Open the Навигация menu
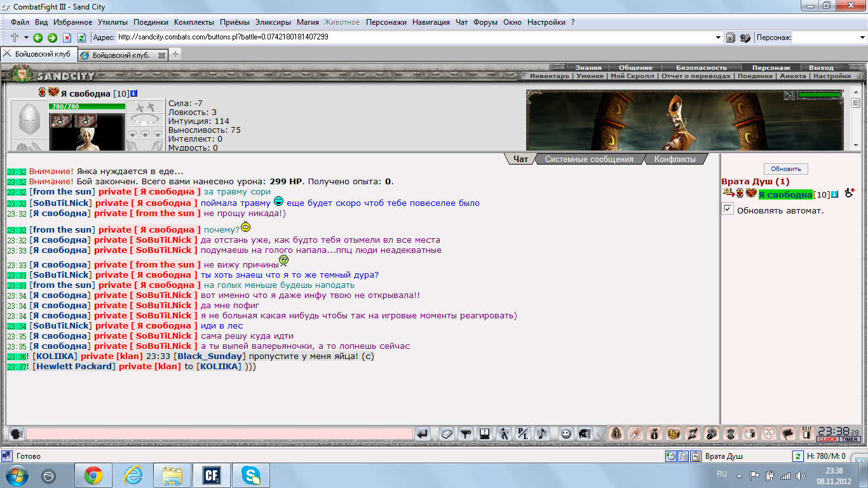The image size is (868, 488). [x=431, y=22]
